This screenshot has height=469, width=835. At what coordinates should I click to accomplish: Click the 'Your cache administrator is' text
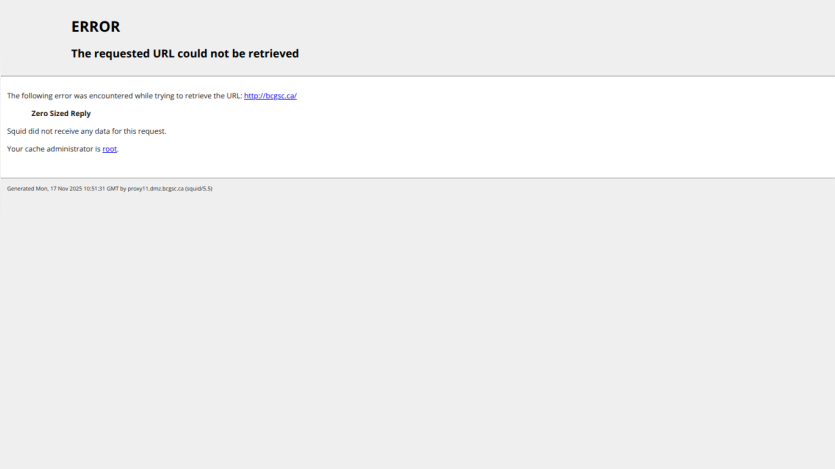[x=54, y=149]
